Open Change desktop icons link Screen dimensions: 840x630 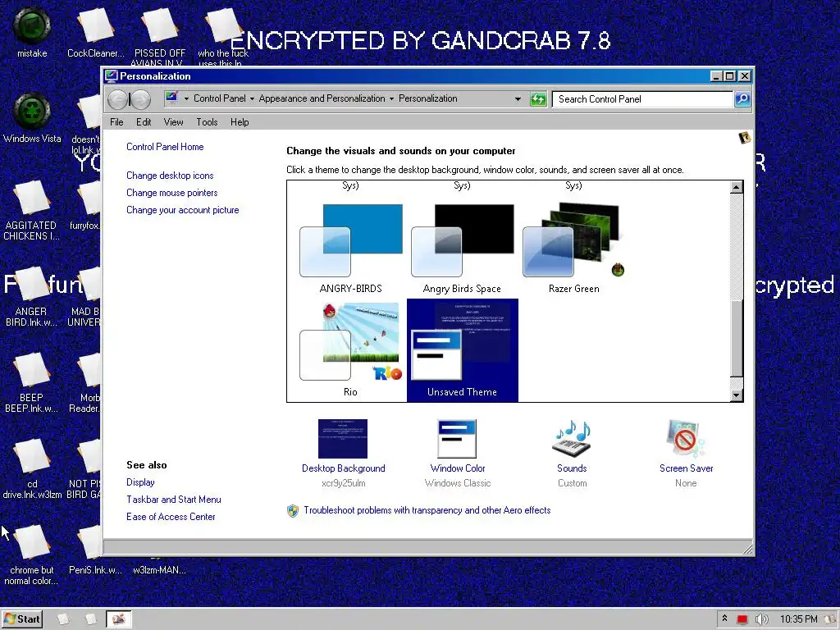(170, 176)
